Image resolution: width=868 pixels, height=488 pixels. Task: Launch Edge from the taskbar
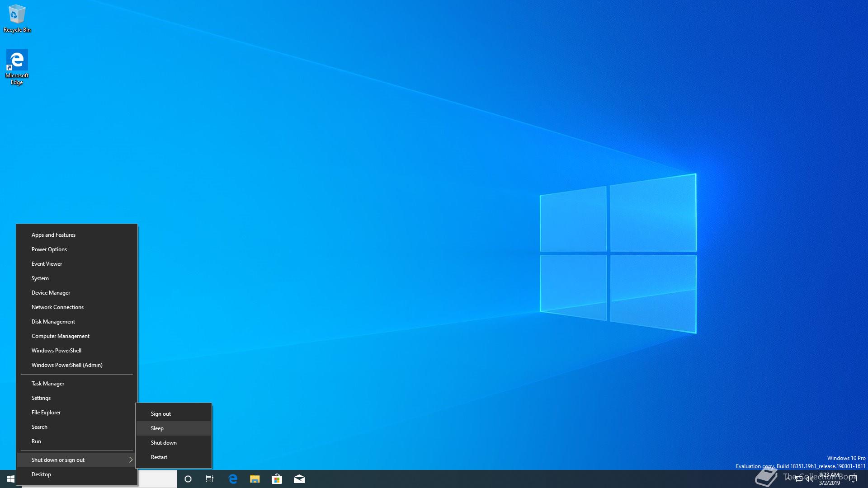(233, 479)
